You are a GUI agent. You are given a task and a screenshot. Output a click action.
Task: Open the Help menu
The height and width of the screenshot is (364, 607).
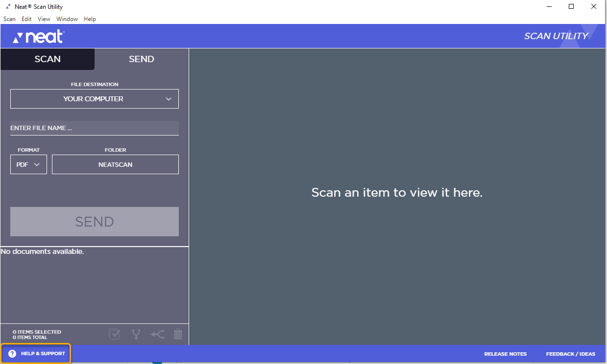pos(90,19)
